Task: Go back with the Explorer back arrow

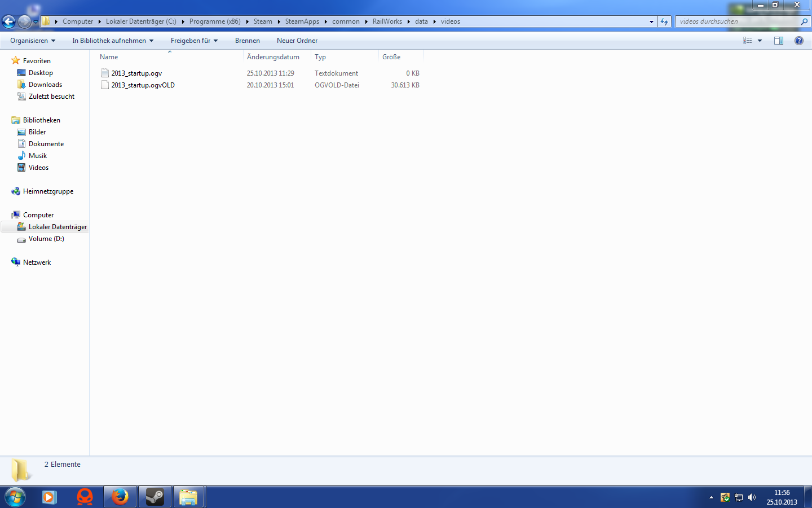Action: click(x=8, y=21)
